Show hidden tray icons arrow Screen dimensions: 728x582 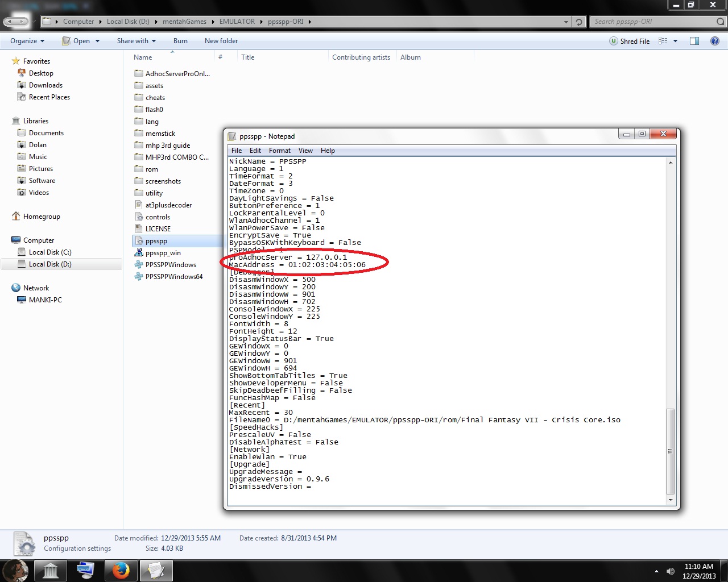[x=656, y=571]
